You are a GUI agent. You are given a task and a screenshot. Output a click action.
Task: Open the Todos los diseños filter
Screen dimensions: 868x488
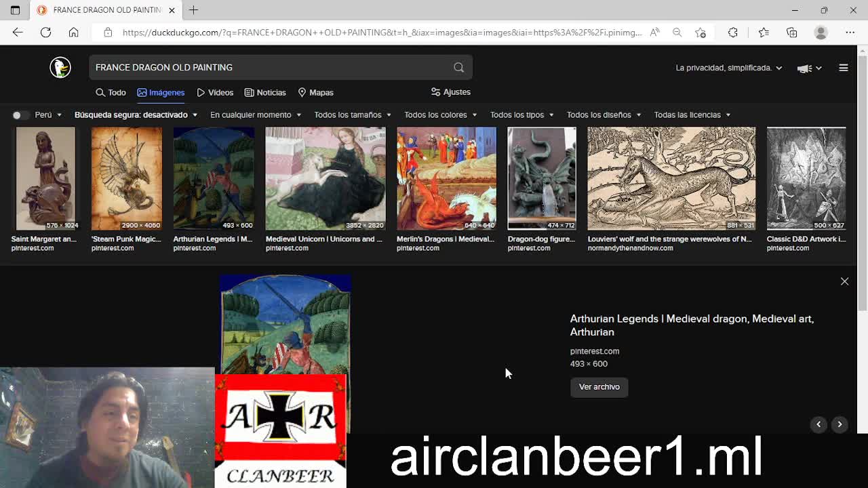(x=604, y=115)
